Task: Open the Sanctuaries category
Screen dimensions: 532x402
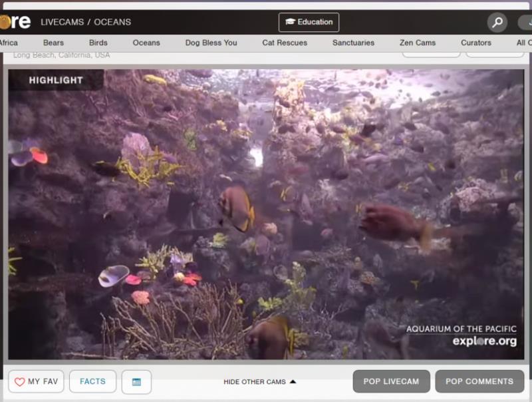Action: tap(353, 43)
